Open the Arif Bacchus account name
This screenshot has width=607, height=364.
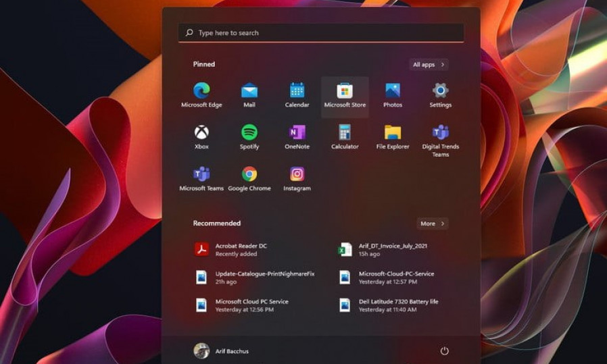(232, 351)
